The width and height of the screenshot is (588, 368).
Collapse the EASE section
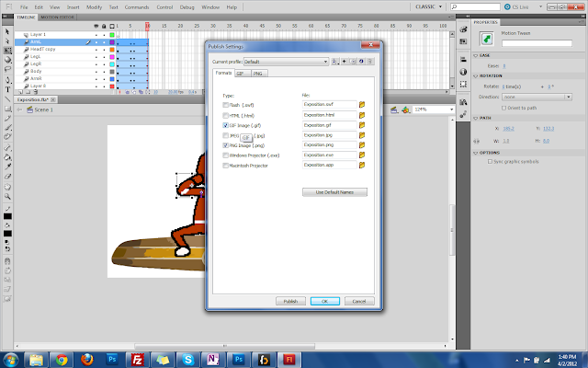pos(476,55)
